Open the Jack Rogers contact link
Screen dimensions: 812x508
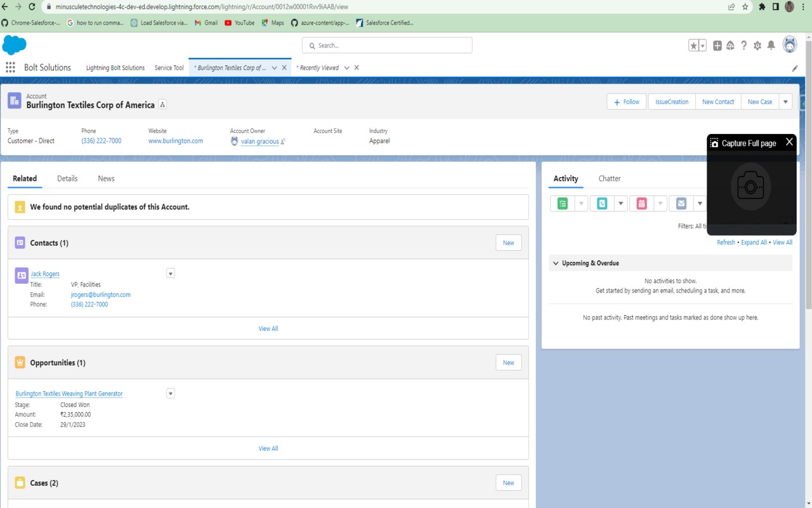click(x=45, y=274)
